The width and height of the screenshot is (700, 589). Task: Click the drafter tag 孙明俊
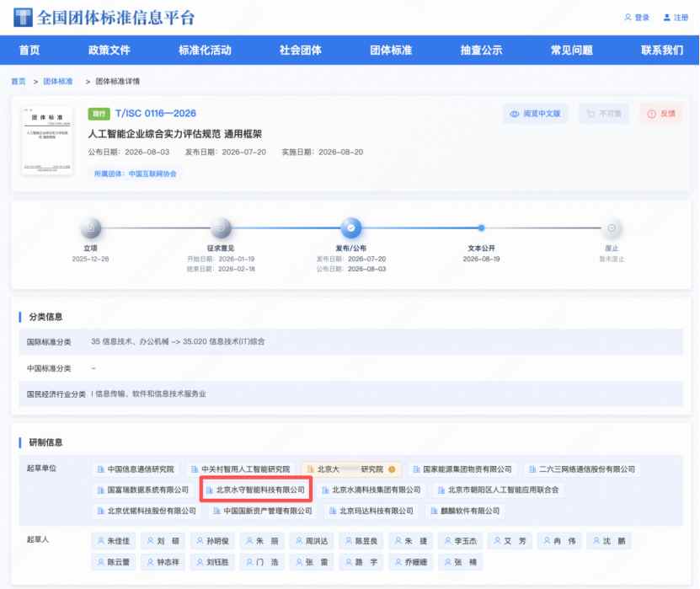(212, 541)
